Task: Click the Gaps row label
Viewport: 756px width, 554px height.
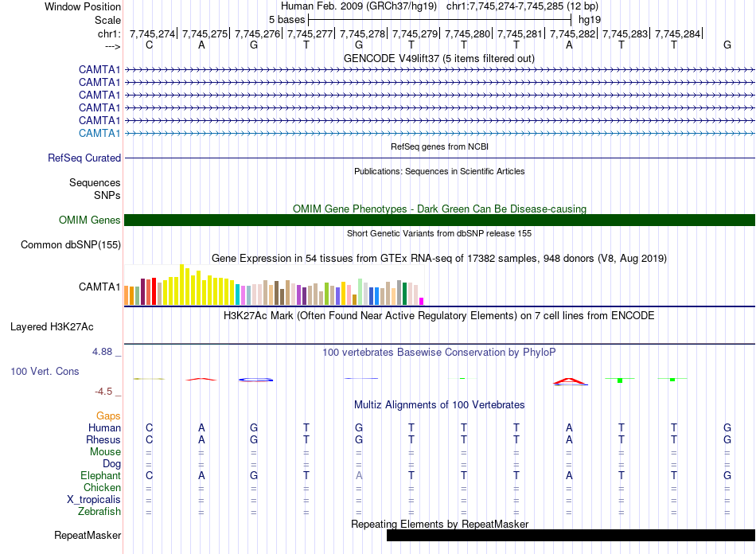Action: point(108,416)
